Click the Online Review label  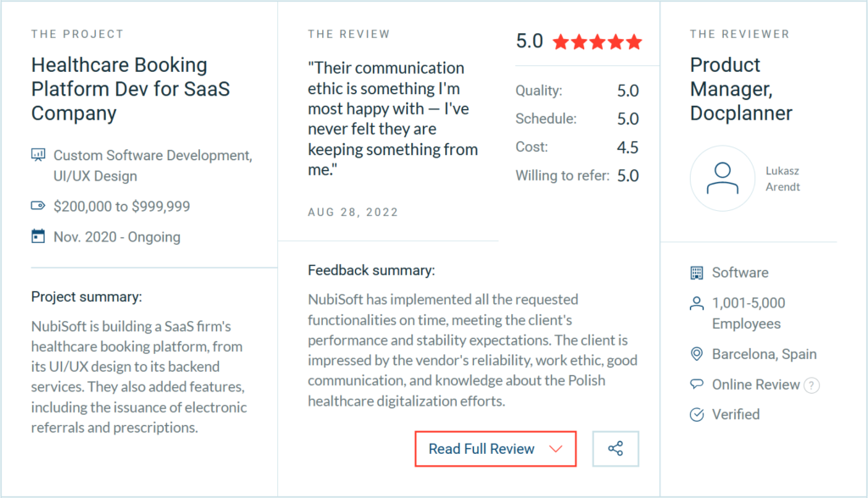755,385
